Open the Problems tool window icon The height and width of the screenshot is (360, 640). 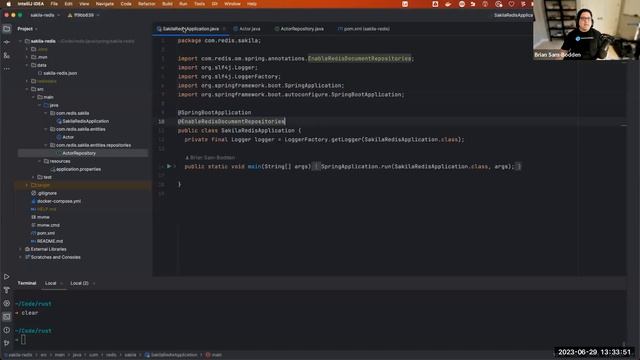click(x=7, y=330)
